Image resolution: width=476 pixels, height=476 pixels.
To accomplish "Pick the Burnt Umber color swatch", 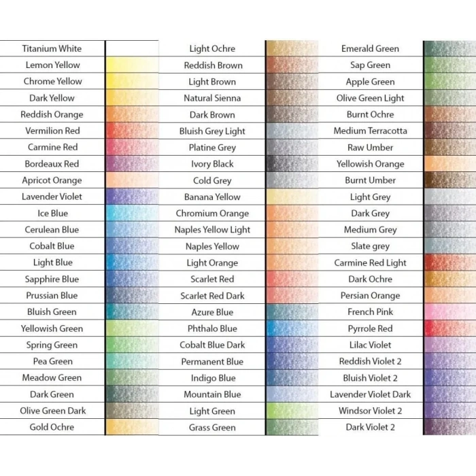I will 449,180.
